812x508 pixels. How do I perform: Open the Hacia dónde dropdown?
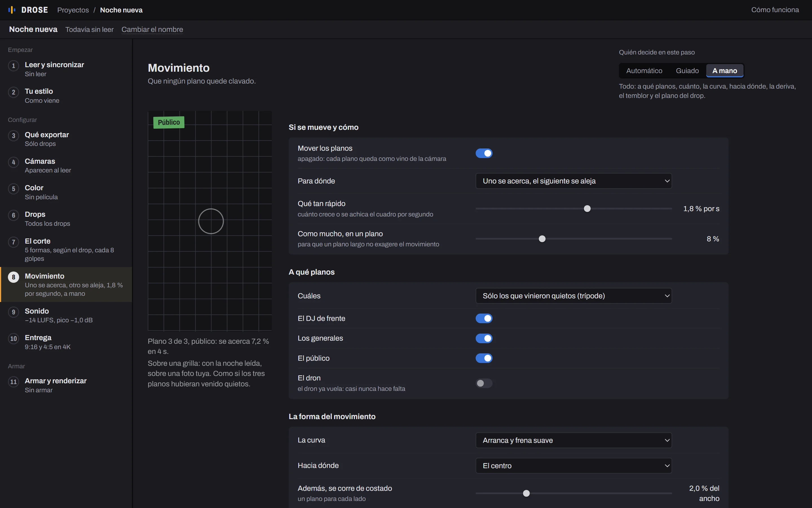coord(573,466)
